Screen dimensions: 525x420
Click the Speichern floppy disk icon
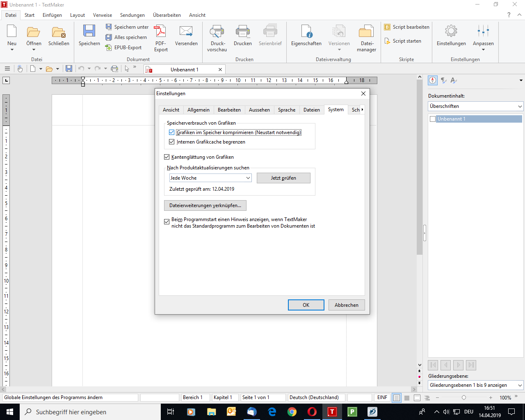click(89, 32)
